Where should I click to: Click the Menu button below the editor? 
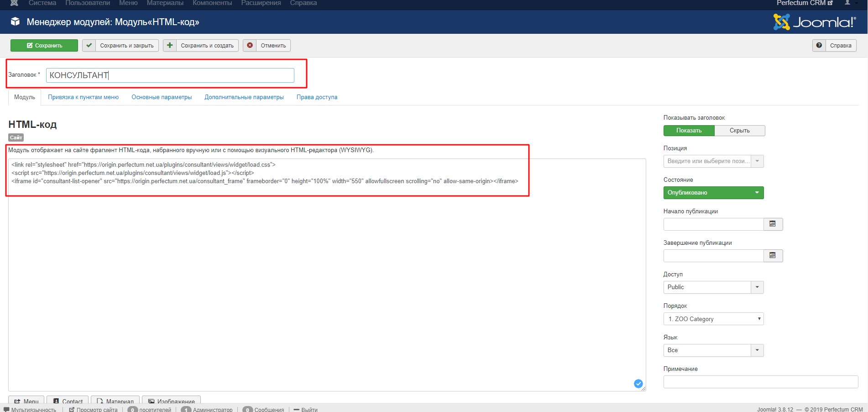click(26, 400)
